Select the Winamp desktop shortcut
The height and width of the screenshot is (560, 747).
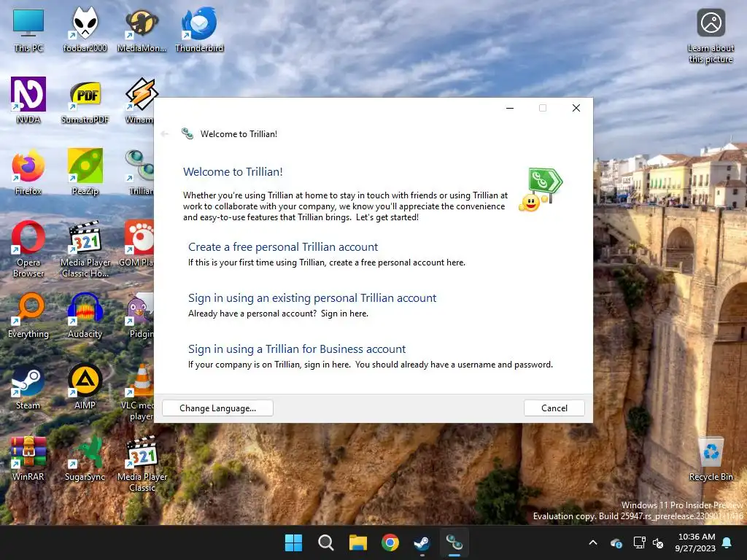pos(140,101)
